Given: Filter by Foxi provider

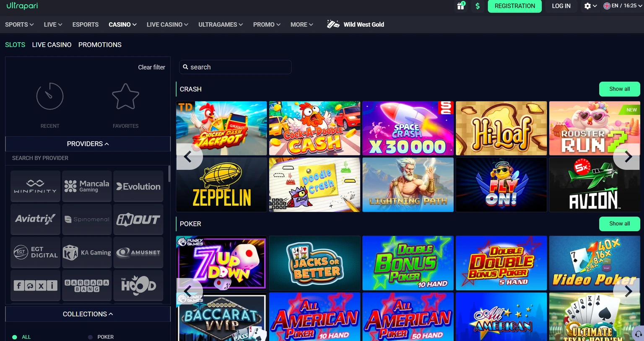Looking at the screenshot, I should point(35,285).
